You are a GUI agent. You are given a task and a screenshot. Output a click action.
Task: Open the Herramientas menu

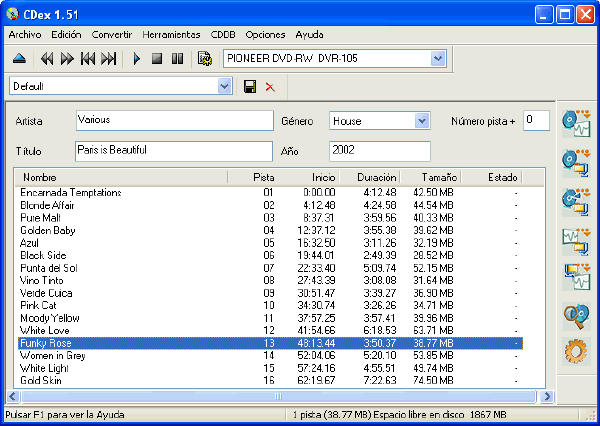pyautogui.click(x=171, y=35)
